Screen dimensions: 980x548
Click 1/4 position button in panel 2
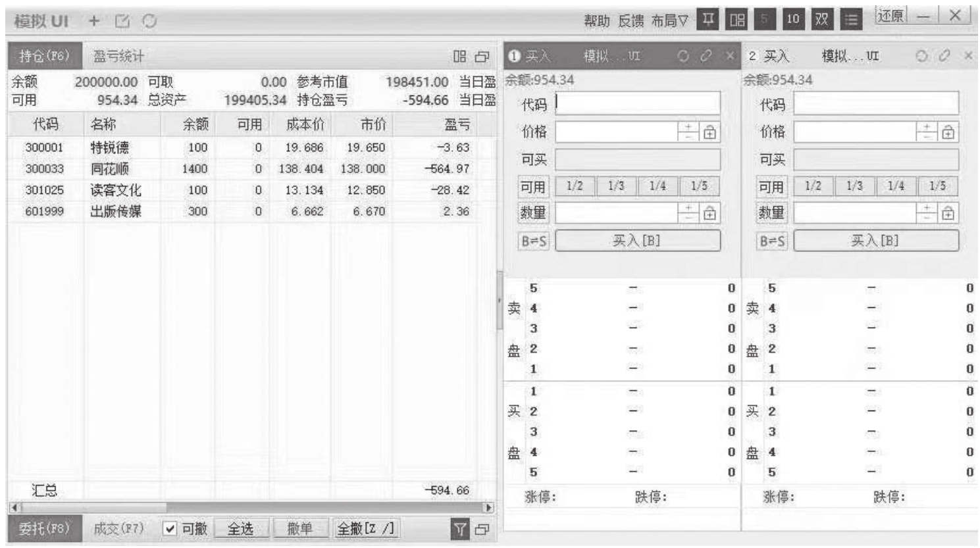[896, 186]
